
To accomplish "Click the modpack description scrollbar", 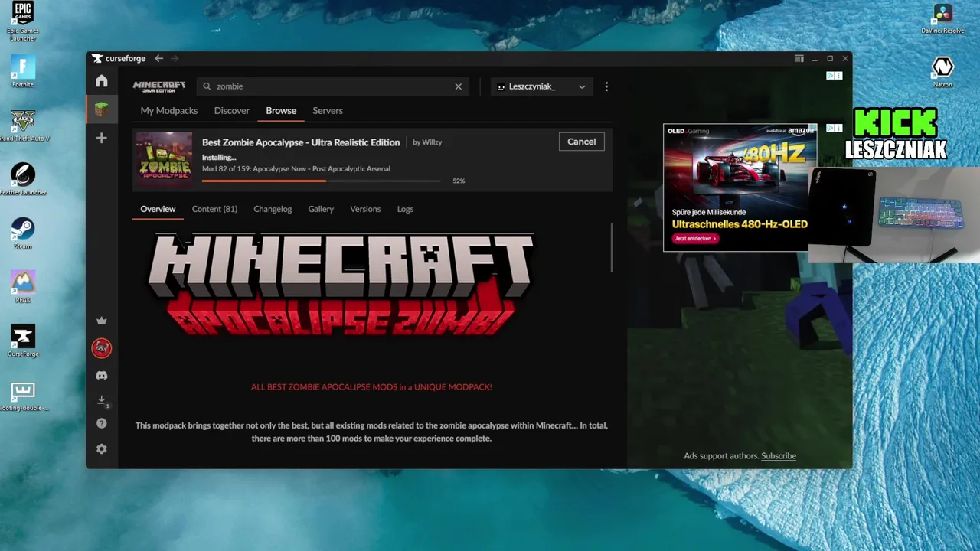I will [611, 248].
